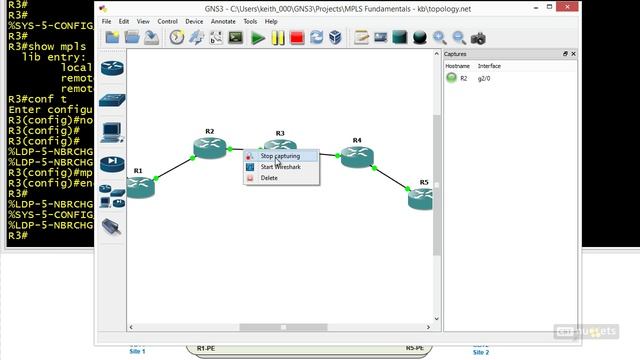The image size is (640, 360).
Task: Click the Interface column header
Action: coord(489,66)
